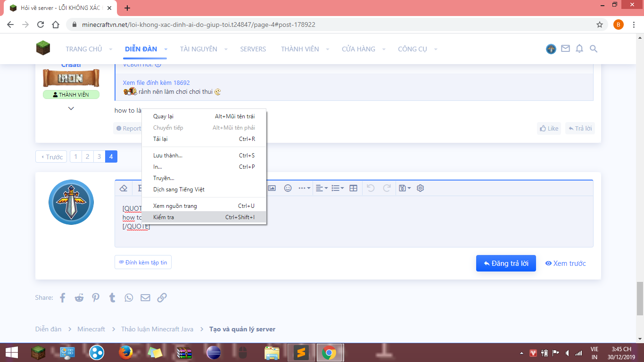
Task: Click the gear icon in editor toolbar
Action: [421, 188]
